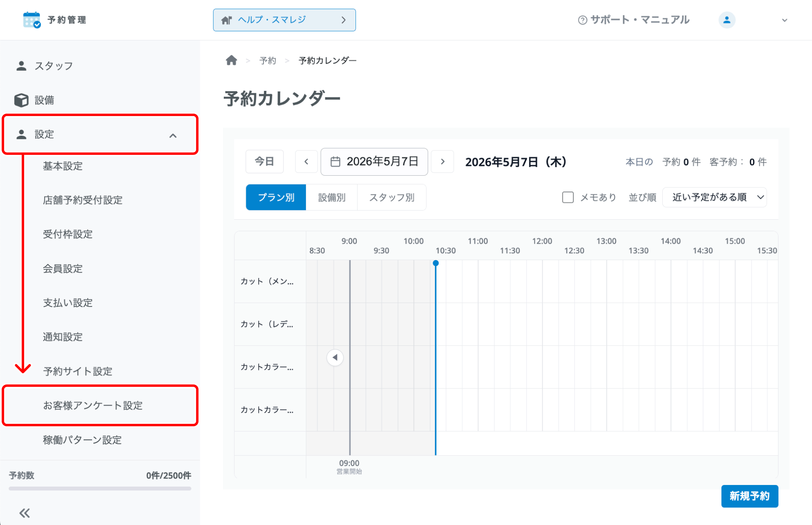Open 支払い設定 menu item
This screenshot has width=812, height=525.
(x=68, y=303)
